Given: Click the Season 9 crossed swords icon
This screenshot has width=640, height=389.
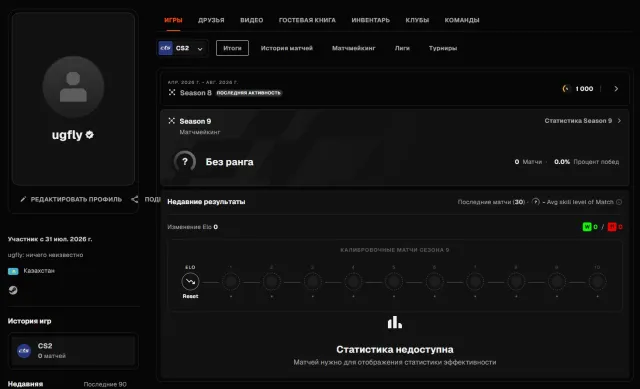Looking at the screenshot, I should (x=171, y=121).
